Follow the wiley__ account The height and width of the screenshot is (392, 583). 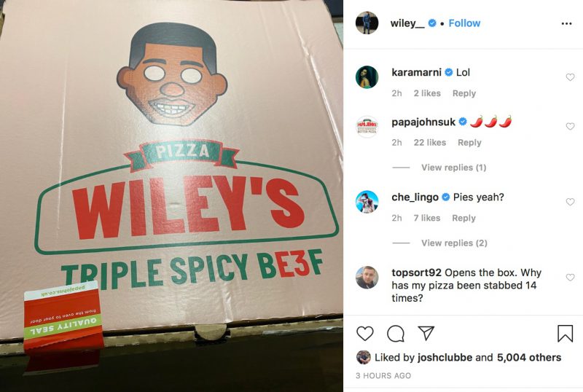pos(464,23)
